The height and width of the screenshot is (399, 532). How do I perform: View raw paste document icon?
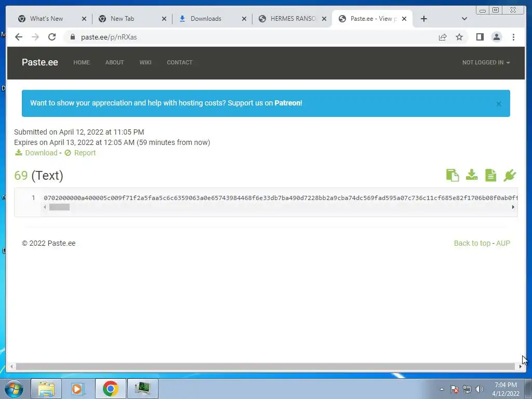490,175
